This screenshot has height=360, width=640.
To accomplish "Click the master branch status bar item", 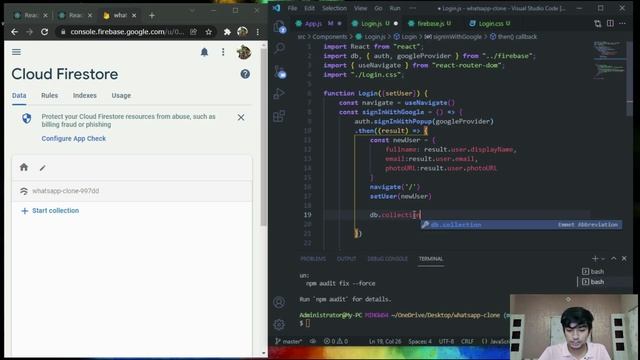I will [x=289, y=341].
